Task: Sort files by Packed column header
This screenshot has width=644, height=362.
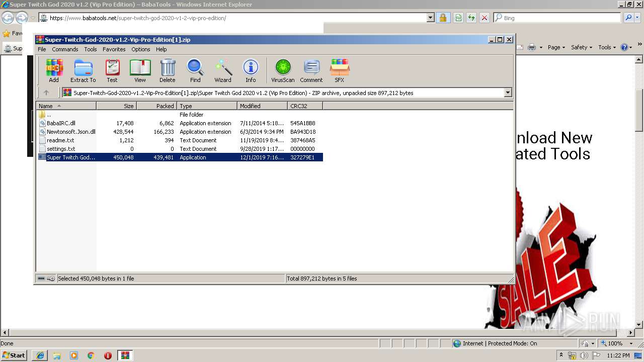Action: (x=156, y=106)
